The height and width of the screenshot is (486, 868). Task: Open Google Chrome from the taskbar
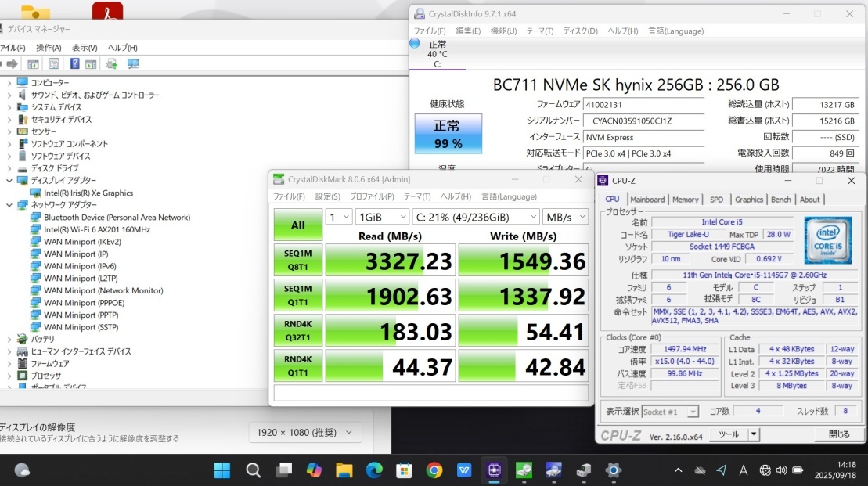434,470
